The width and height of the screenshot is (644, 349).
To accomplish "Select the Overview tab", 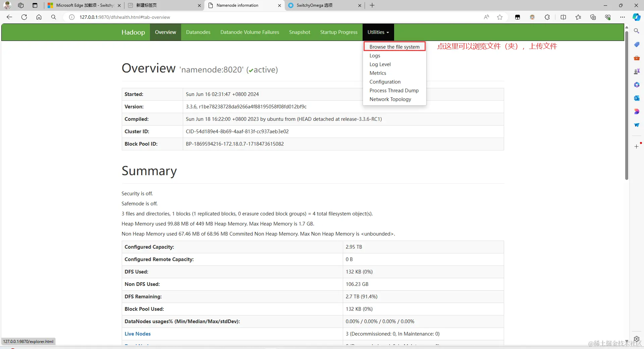I will [x=165, y=32].
